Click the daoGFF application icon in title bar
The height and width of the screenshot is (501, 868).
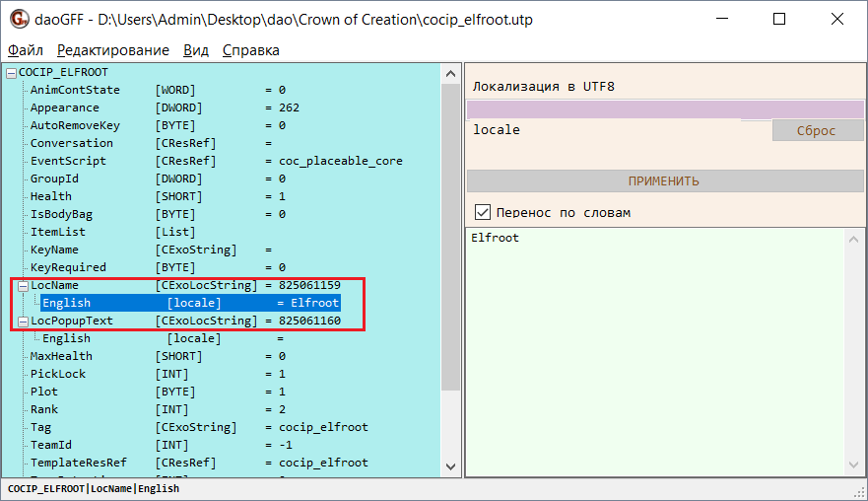(x=20, y=19)
